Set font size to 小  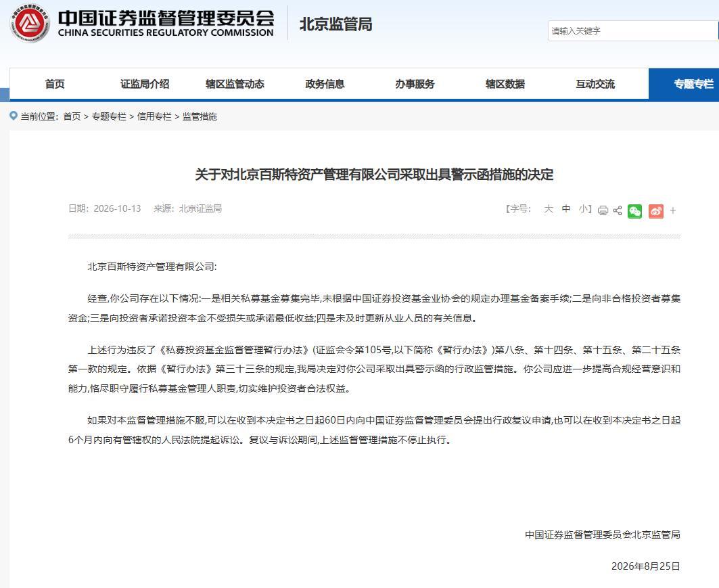pyautogui.click(x=583, y=208)
